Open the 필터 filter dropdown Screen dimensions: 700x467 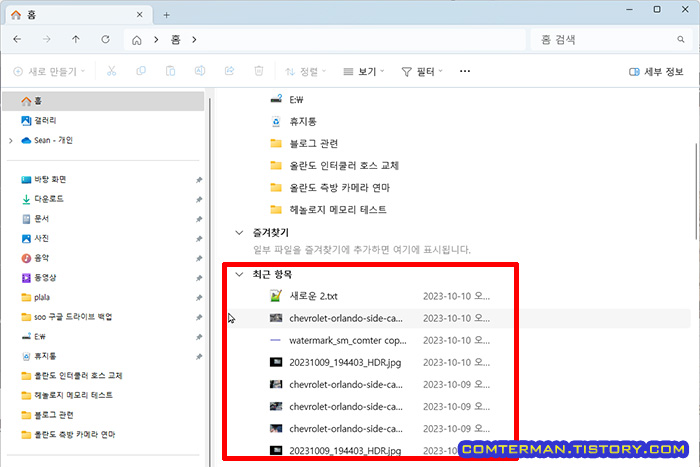coord(422,71)
